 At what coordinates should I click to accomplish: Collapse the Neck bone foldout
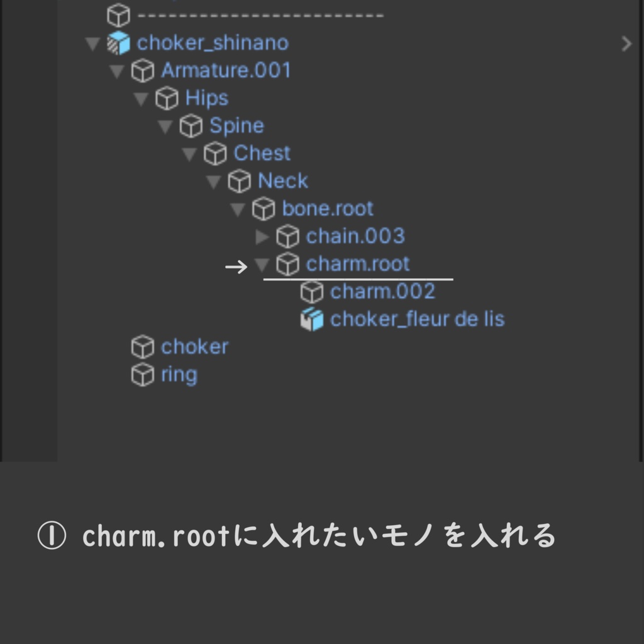214,182
